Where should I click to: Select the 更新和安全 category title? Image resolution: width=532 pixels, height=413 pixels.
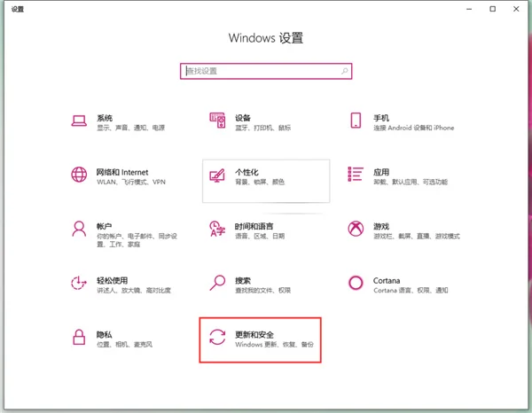tap(254, 335)
